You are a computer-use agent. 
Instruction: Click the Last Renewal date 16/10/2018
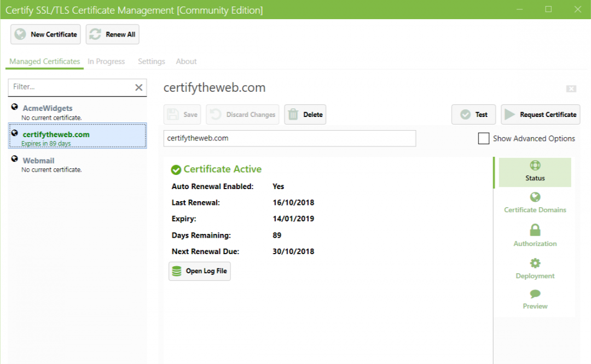tap(293, 203)
